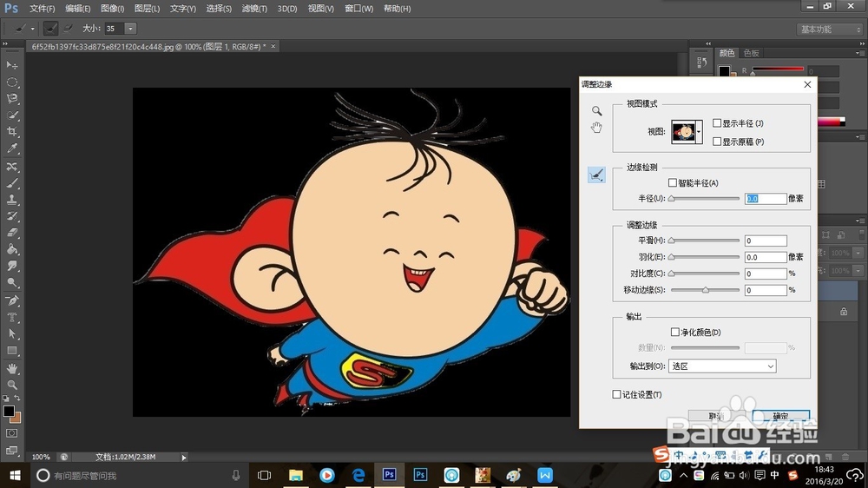Open Edge browser from taskbar
Image resolution: width=868 pixels, height=488 pixels.
[358, 475]
